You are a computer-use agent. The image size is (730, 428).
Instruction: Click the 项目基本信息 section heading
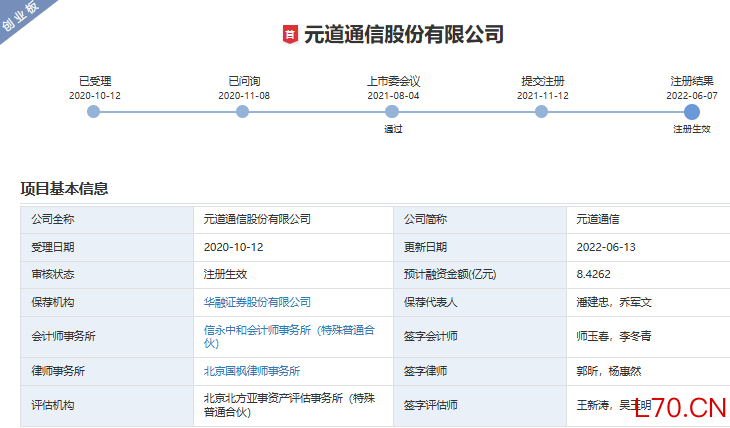(x=64, y=189)
